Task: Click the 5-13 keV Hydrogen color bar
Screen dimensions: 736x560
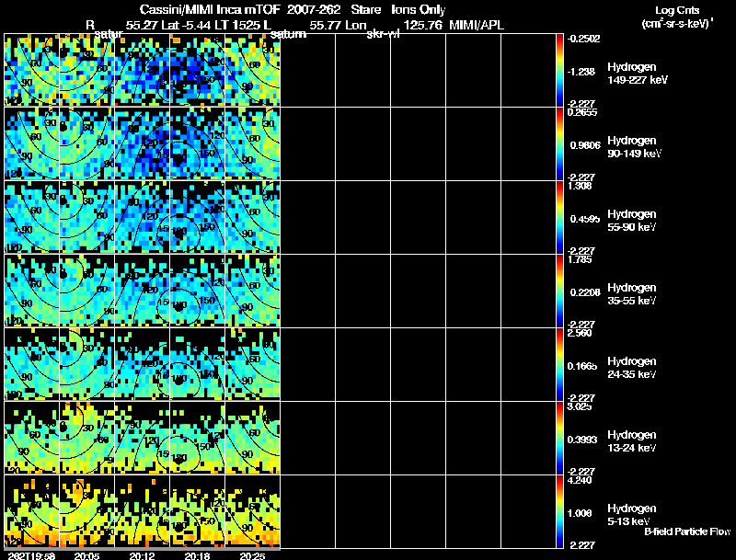Action: (x=560, y=512)
